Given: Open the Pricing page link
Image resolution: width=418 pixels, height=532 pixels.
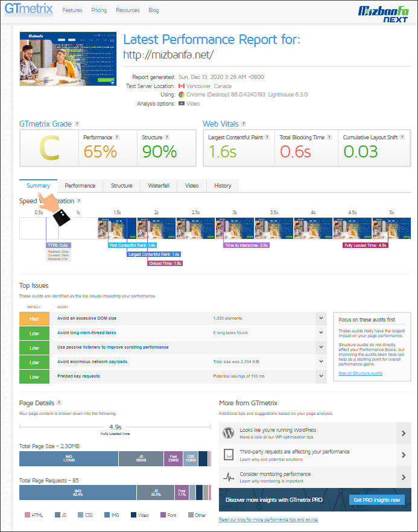Looking at the screenshot, I should (x=99, y=10).
